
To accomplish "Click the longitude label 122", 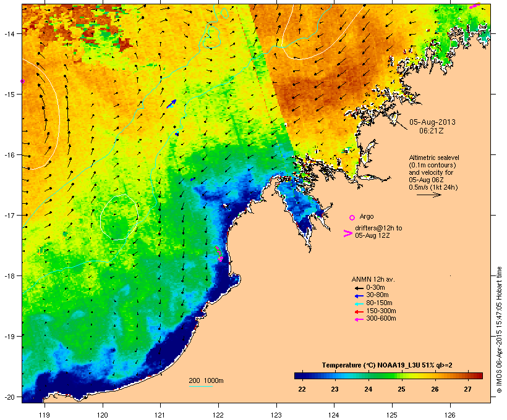I will tap(218, 415).
